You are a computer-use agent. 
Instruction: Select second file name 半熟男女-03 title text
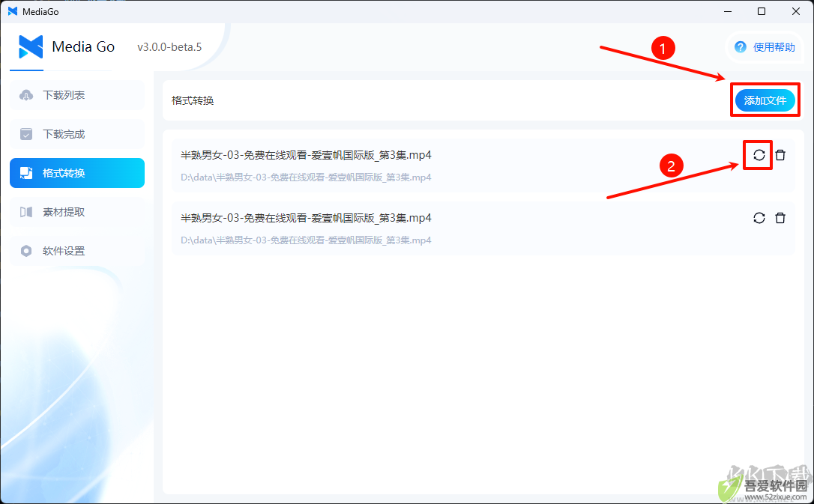306,218
